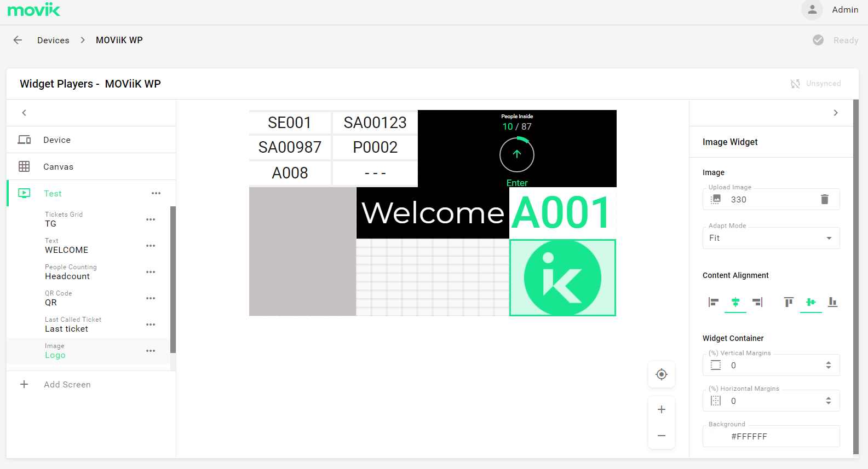Click the Upload Image field showing 330
This screenshot has width=868, height=469.
[771, 199]
